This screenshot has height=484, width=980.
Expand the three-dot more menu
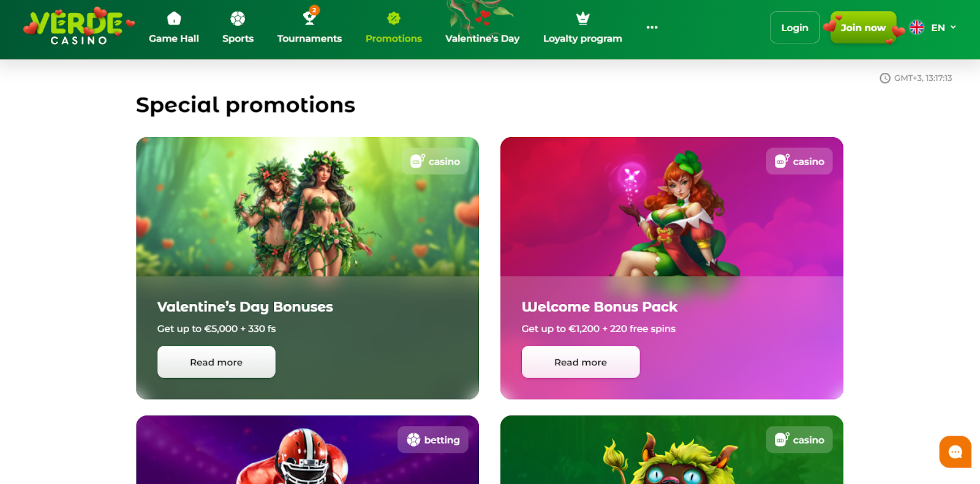pos(652,28)
